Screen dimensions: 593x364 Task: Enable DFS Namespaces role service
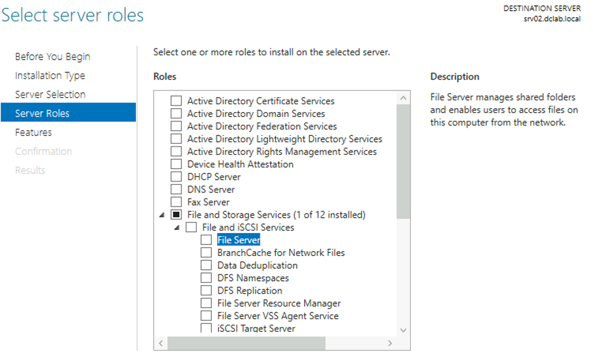(206, 277)
